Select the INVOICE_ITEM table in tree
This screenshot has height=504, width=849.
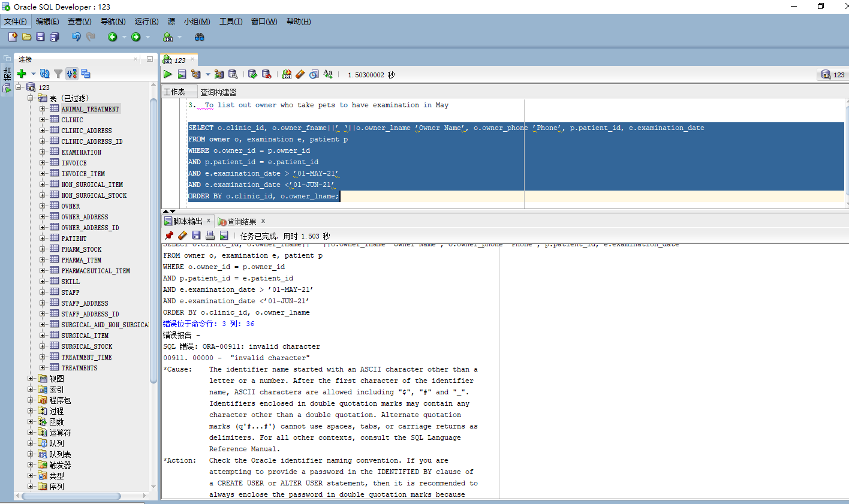(x=83, y=174)
